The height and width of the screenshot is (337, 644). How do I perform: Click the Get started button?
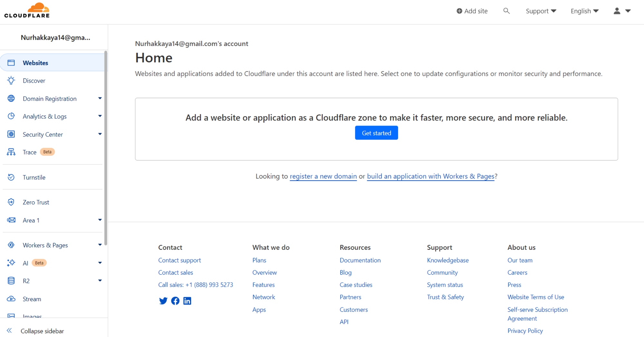click(x=376, y=133)
